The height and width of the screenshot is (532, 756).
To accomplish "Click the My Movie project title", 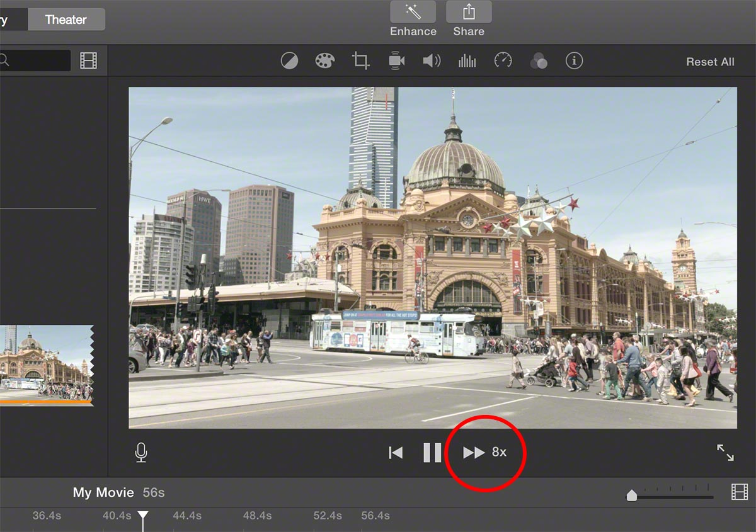I will [x=103, y=492].
